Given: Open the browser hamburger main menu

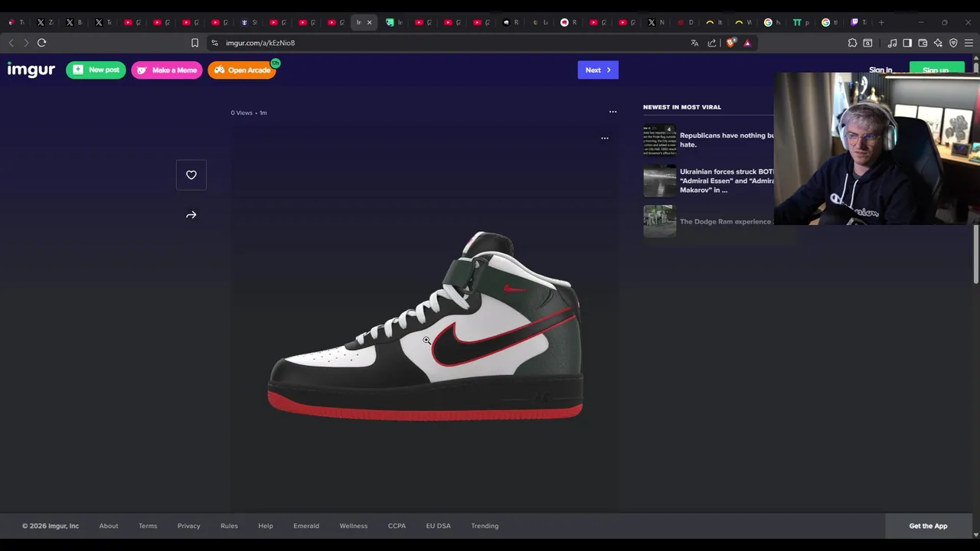Looking at the screenshot, I should [969, 43].
